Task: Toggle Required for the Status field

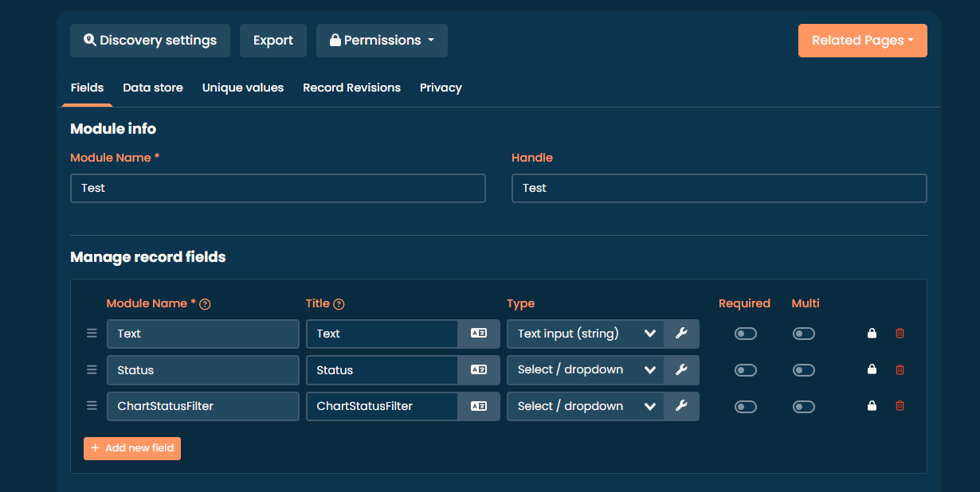Action: click(746, 370)
